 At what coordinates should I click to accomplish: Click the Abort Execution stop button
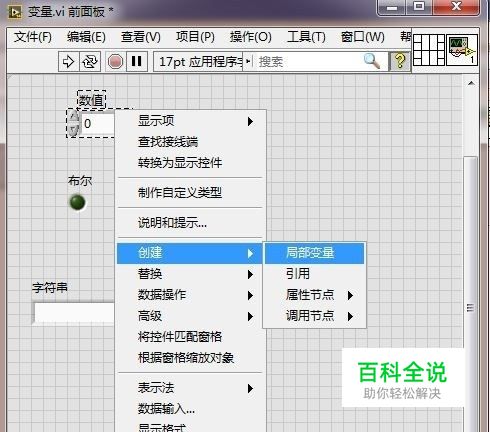coord(115,62)
